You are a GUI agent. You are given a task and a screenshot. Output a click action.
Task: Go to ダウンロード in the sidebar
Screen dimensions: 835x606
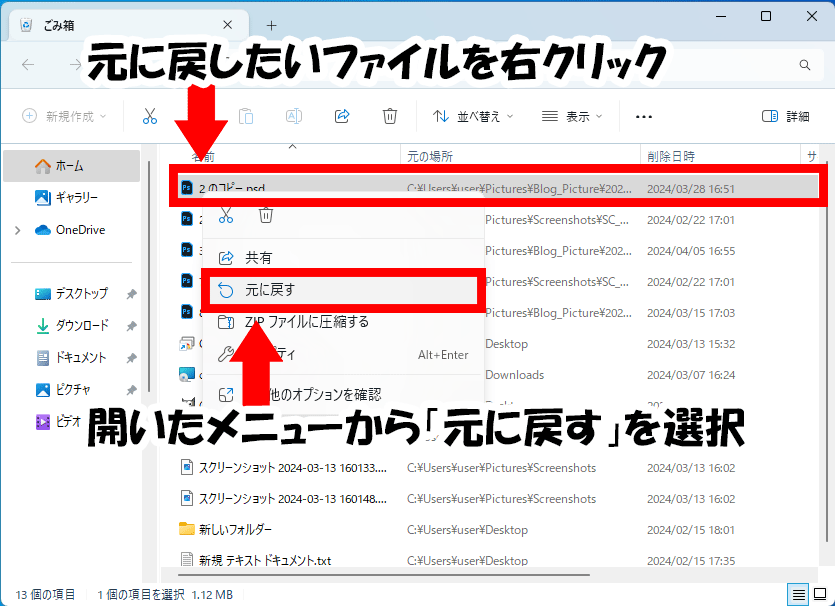point(80,326)
